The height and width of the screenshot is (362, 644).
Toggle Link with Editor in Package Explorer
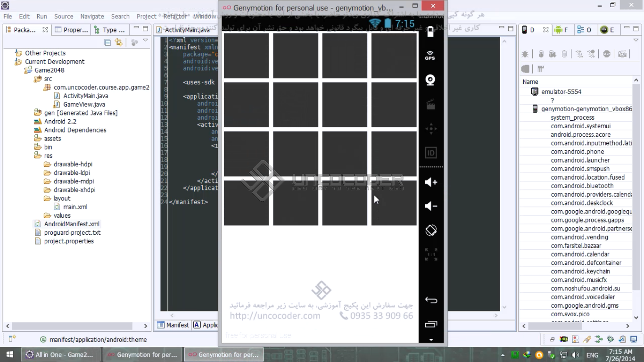point(119,42)
